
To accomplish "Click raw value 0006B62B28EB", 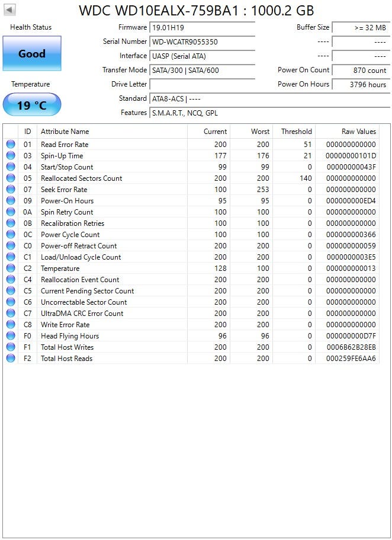I will click(x=351, y=347).
